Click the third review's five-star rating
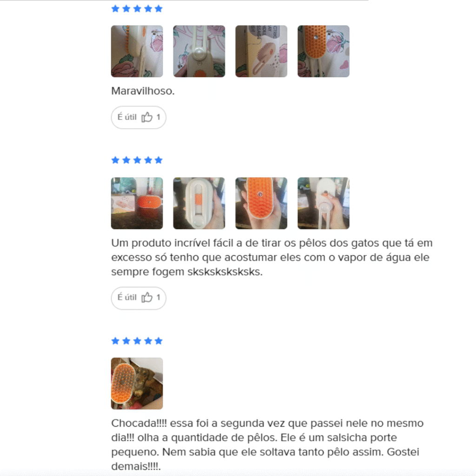 [137, 341]
